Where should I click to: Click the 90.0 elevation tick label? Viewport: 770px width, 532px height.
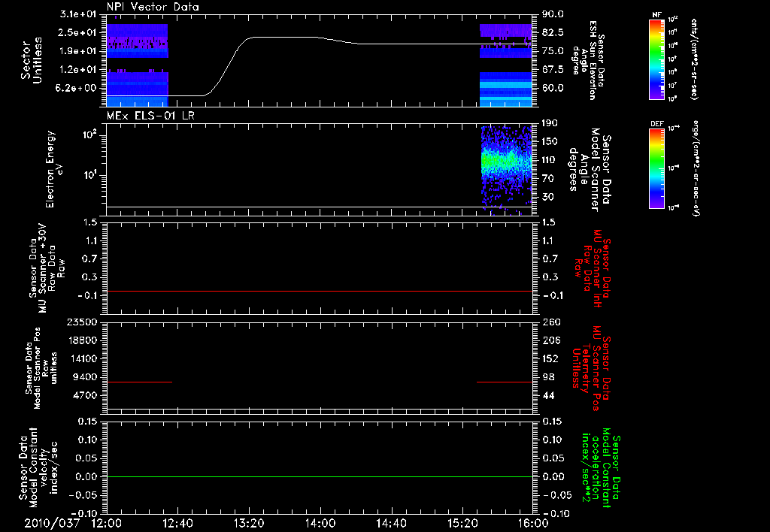pyautogui.click(x=553, y=14)
